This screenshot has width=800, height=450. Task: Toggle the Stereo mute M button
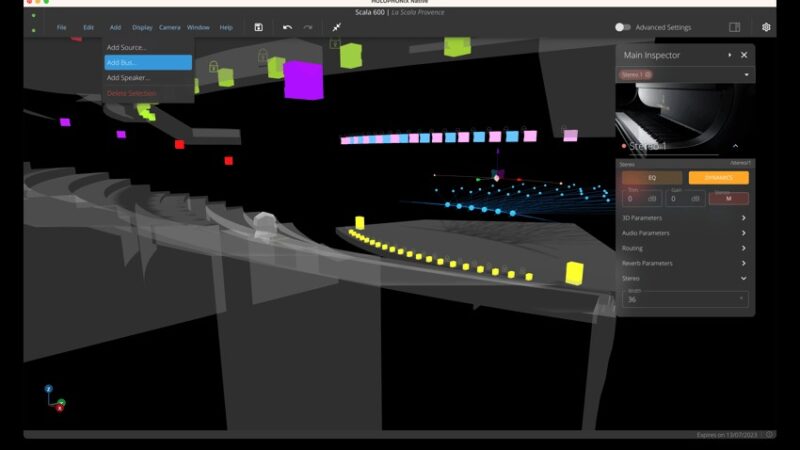pyautogui.click(x=728, y=199)
